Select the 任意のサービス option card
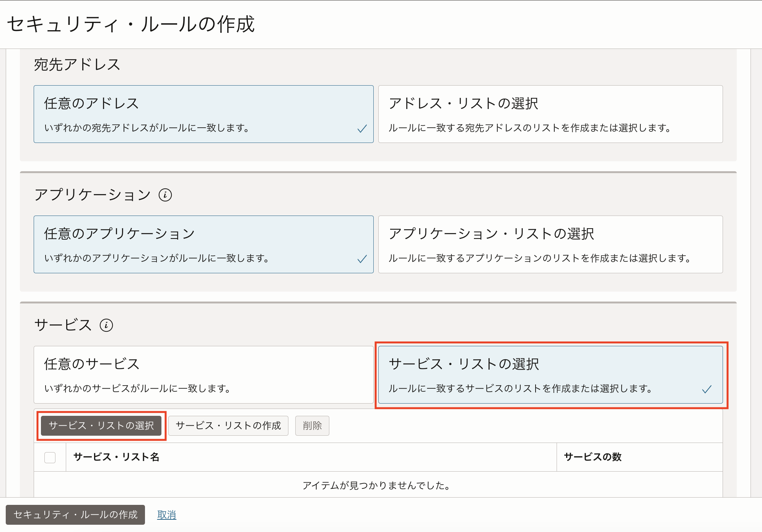The height and width of the screenshot is (532, 762). (204, 375)
